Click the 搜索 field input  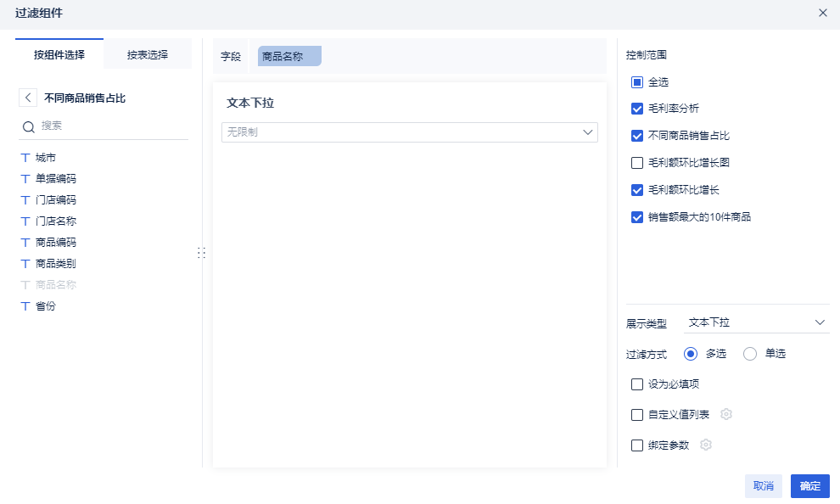coord(110,126)
